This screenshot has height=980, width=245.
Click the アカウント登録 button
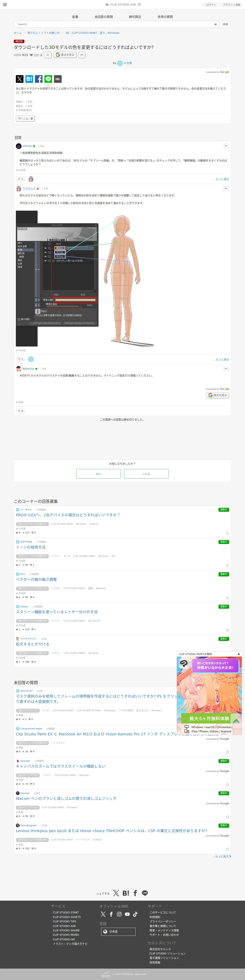pos(232,5)
